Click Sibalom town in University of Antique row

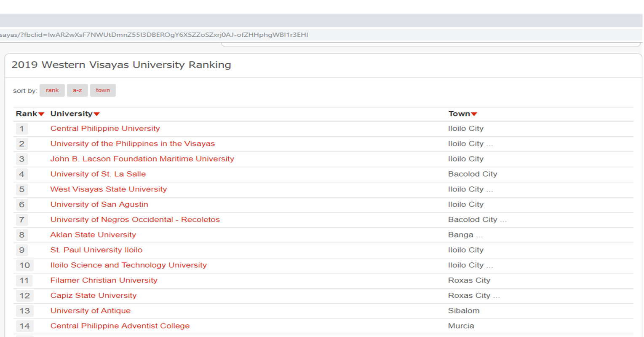point(464,311)
